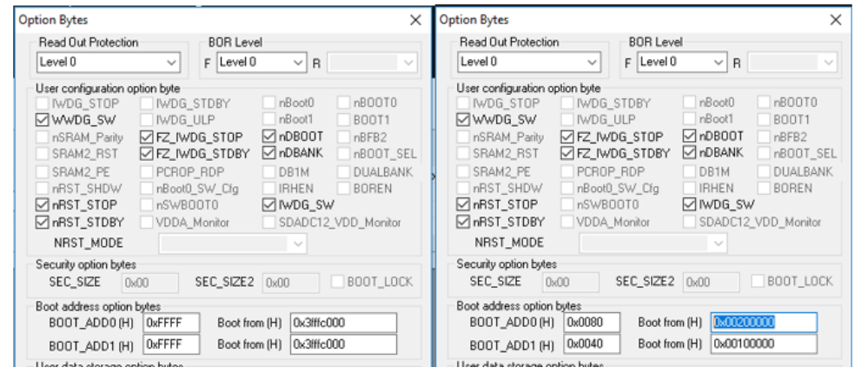Screen dimensions: 868x374
Task: Close the left Option Bytes dialog
Action: tap(414, 19)
